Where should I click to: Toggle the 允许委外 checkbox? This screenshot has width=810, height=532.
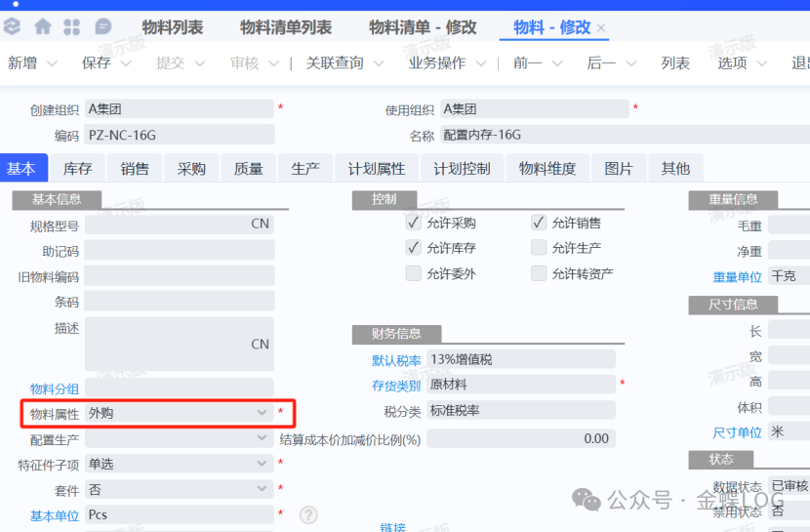pyautogui.click(x=414, y=273)
